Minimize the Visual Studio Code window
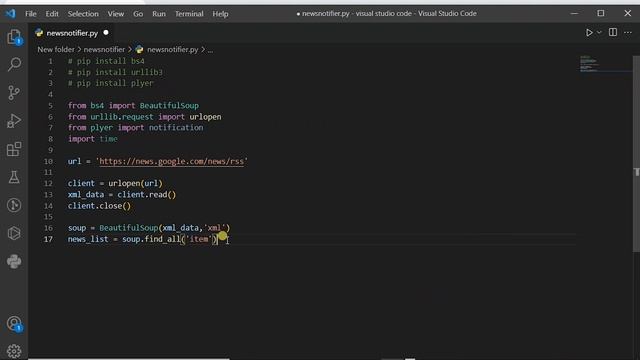Viewport: 640px width, 360px height. point(574,13)
